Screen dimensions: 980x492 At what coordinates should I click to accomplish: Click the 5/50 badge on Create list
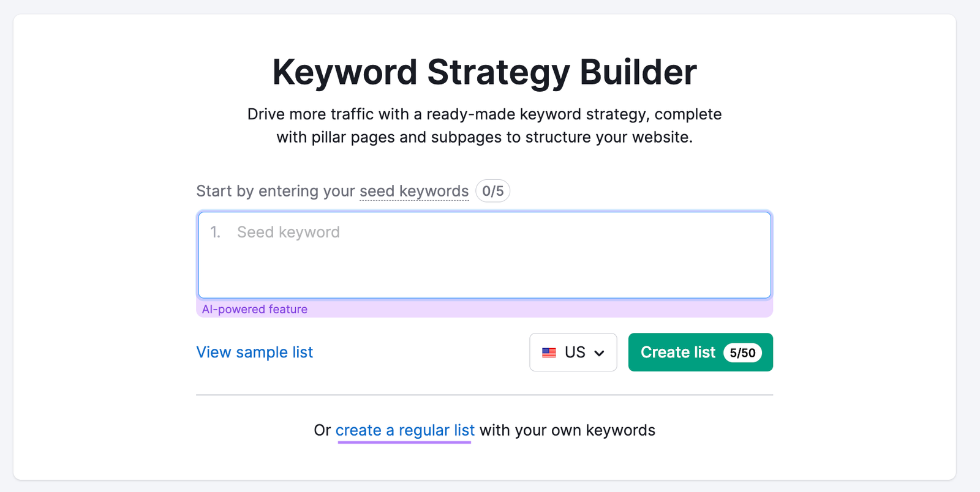tap(742, 353)
